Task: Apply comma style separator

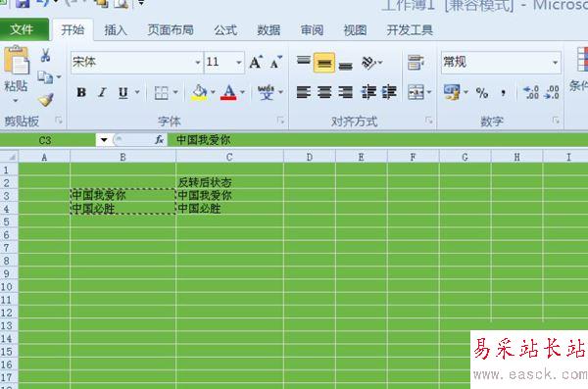Action: click(504, 93)
